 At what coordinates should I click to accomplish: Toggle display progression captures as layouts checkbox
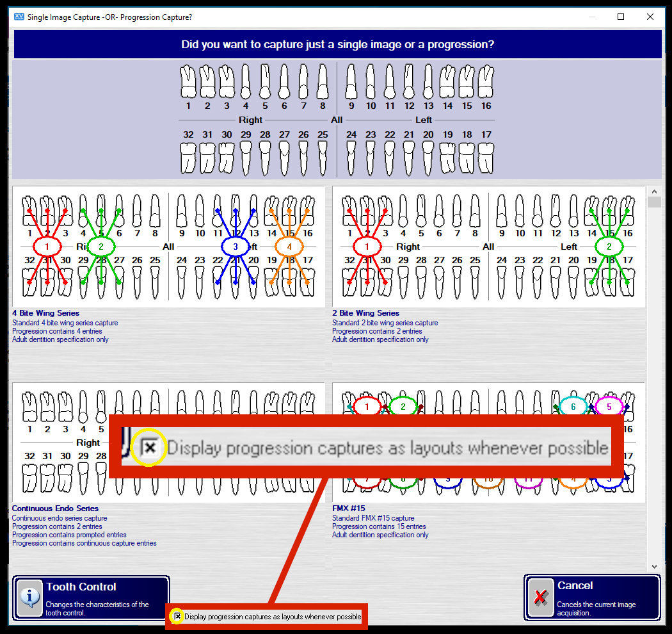(177, 617)
